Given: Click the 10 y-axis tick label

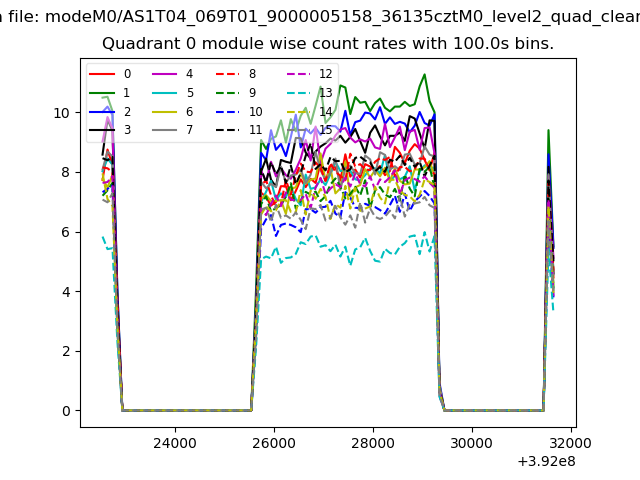Looking at the screenshot, I should (62, 113).
